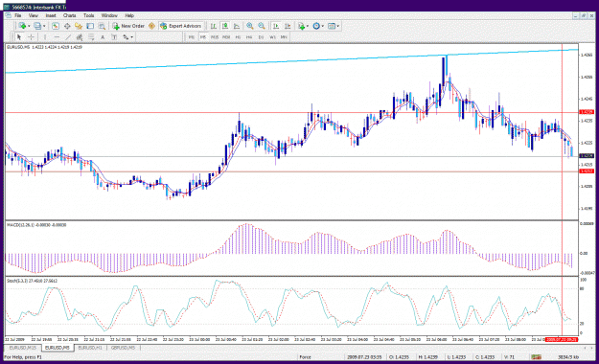The image size is (599, 364).
Task: Set timeframe to H1
Action: tap(238, 37)
